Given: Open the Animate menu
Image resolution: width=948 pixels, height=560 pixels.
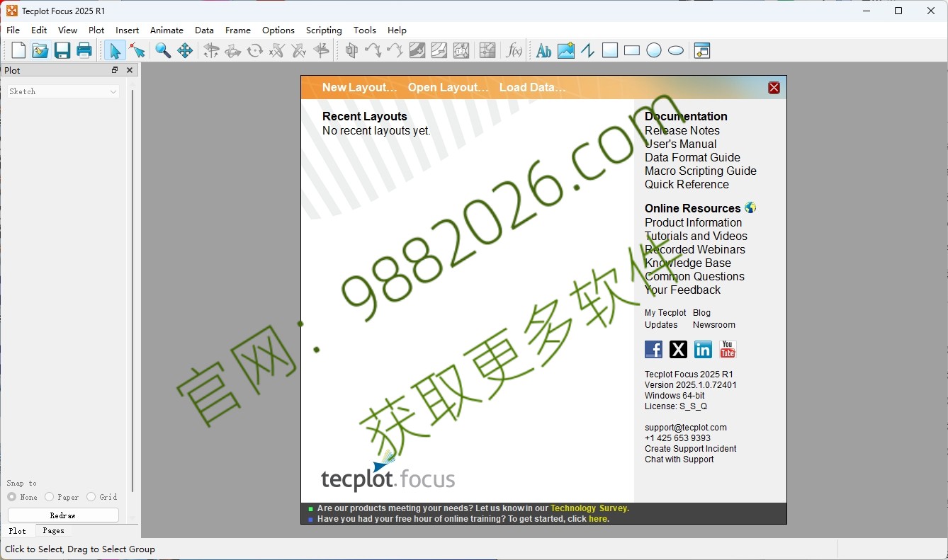Looking at the screenshot, I should (167, 30).
